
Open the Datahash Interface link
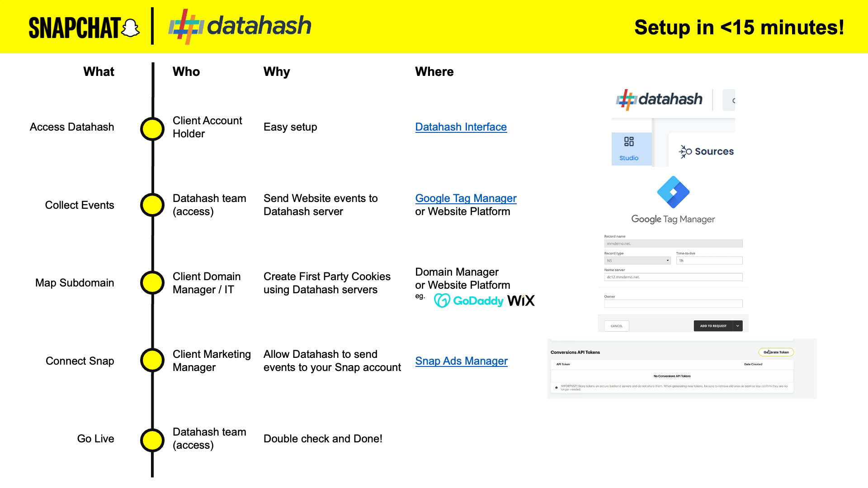(x=461, y=127)
